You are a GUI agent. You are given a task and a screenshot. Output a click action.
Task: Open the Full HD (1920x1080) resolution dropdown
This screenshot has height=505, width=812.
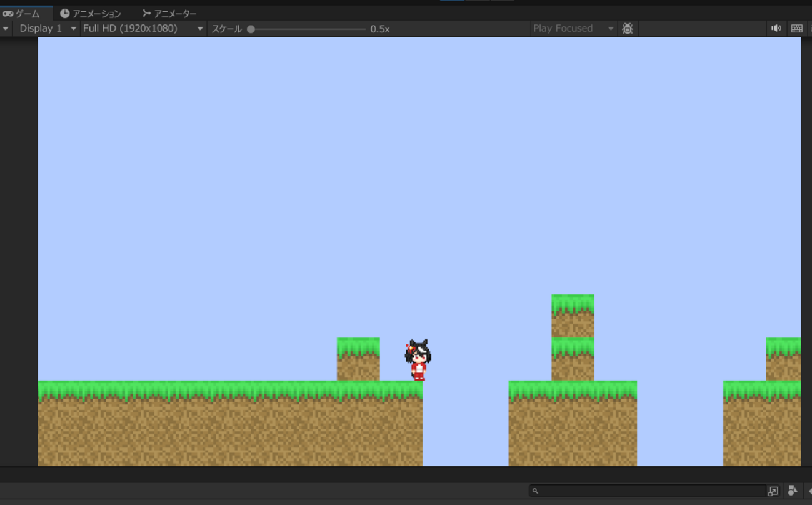(x=141, y=28)
